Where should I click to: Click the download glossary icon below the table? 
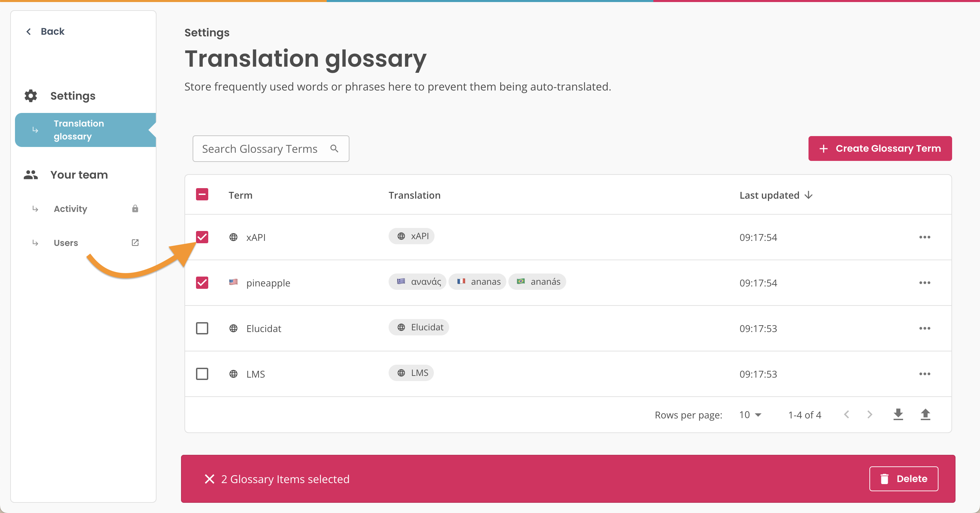(x=898, y=414)
